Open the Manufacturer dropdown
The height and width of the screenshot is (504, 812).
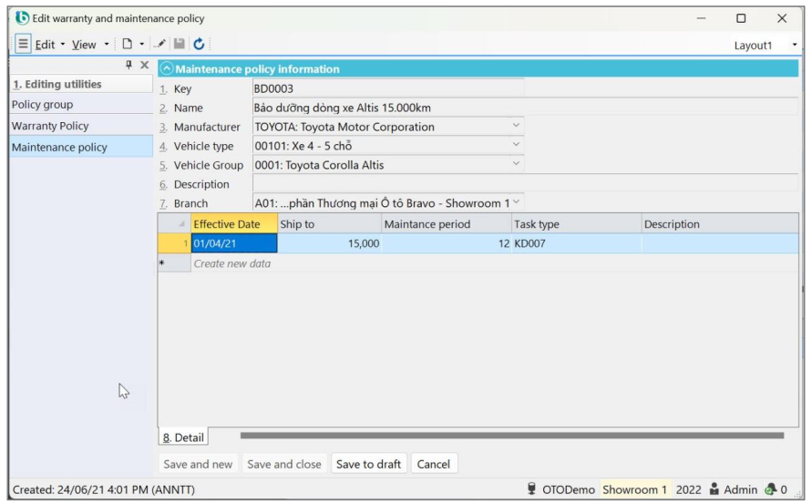click(x=516, y=127)
